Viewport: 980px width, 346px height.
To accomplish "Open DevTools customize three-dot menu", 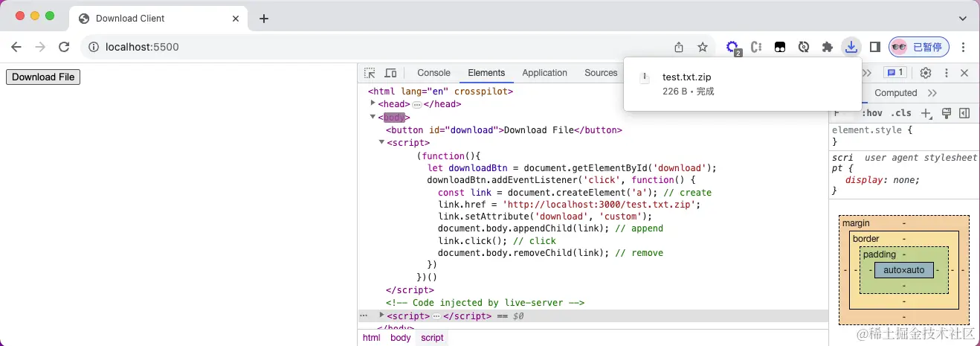I will (947, 73).
